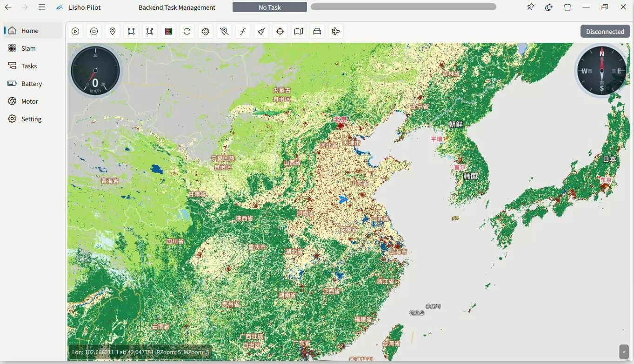Select the car vehicle mode icon
Screen dimensions: 634x364
(x=317, y=31)
